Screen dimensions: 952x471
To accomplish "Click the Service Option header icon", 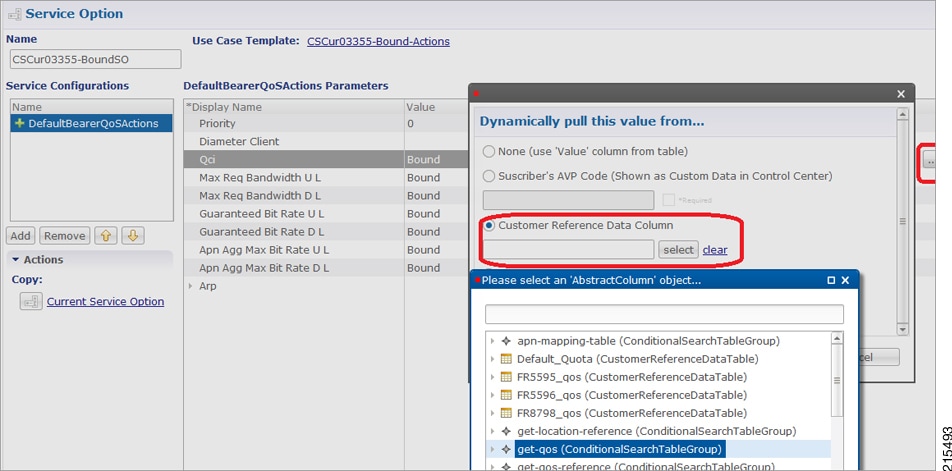I will click(x=15, y=15).
